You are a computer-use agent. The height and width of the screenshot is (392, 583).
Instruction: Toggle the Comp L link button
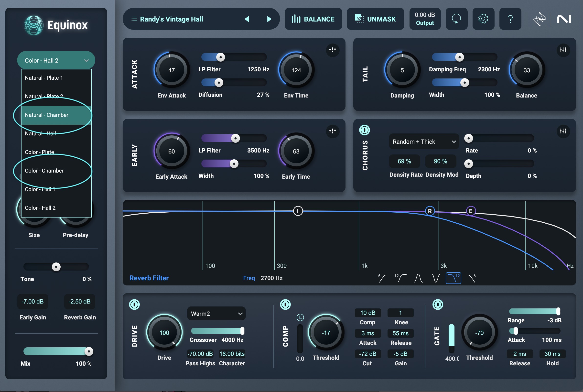[x=300, y=317]
